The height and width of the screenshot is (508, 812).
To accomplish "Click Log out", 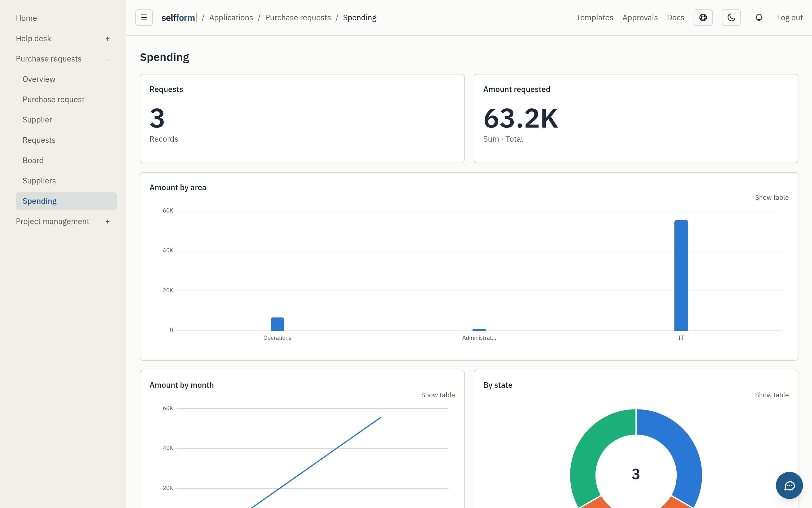I will 789,17.
